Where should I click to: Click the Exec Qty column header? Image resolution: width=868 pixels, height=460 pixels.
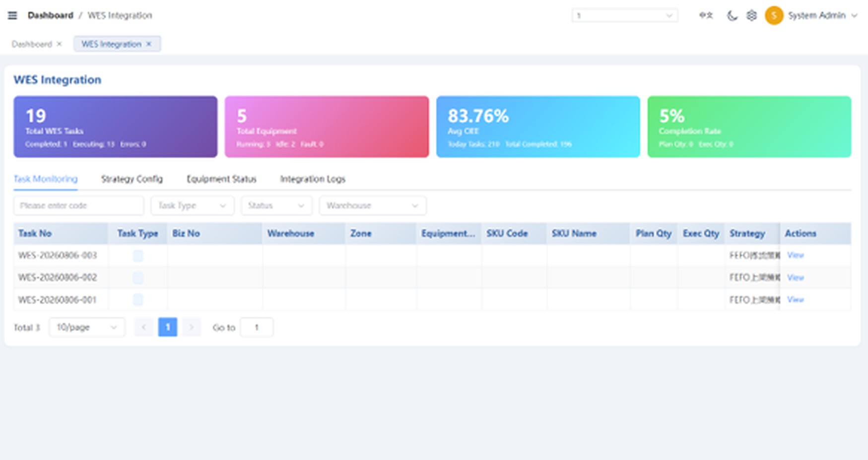coord(701,233)
